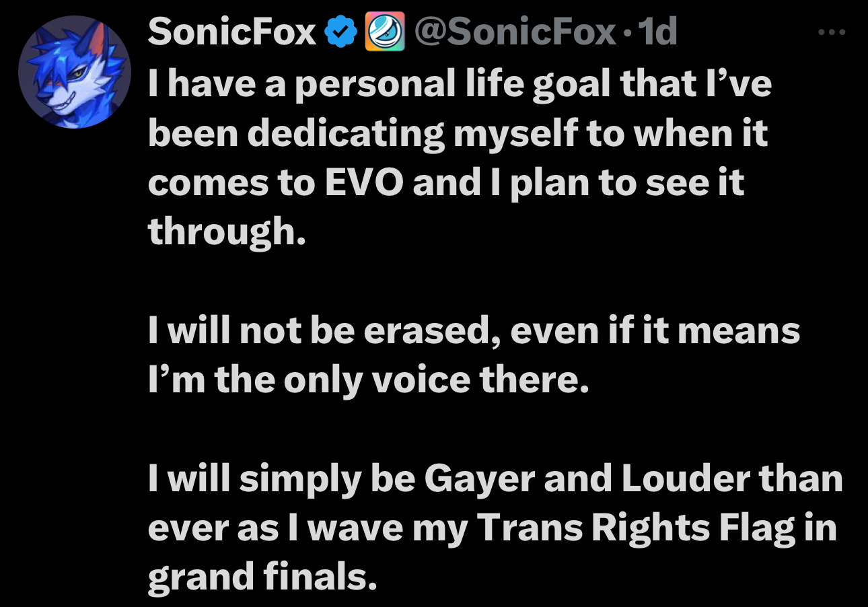Image resolution: width=868 pixels, height=607 pixels.
Task: Click the affiliate badge beside the checkmark
Action: 384,32
